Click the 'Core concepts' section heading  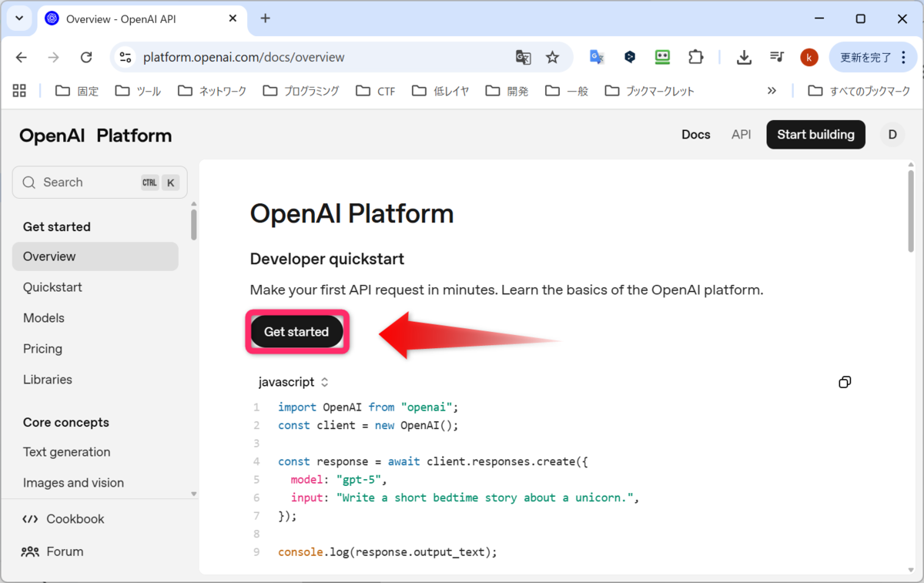point(66,422)
